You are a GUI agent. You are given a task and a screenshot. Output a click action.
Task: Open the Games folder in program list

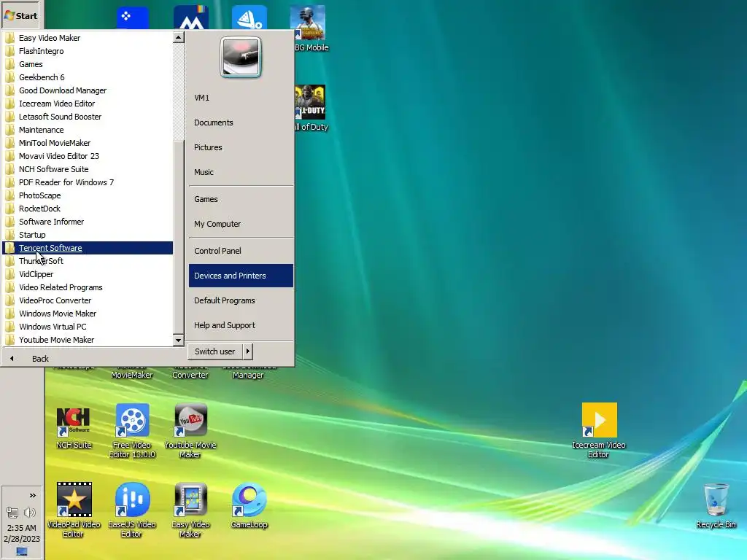pos(88,64)
